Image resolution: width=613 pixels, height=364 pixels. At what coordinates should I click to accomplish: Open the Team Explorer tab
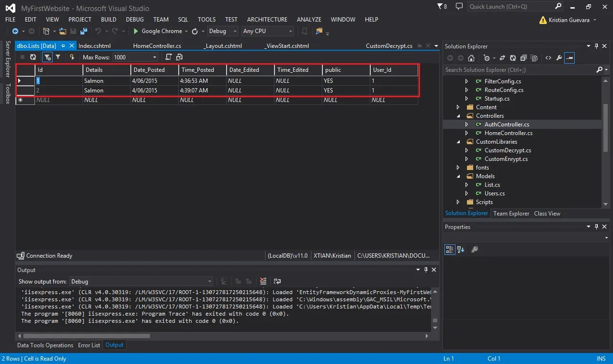(x=511, y=214)
